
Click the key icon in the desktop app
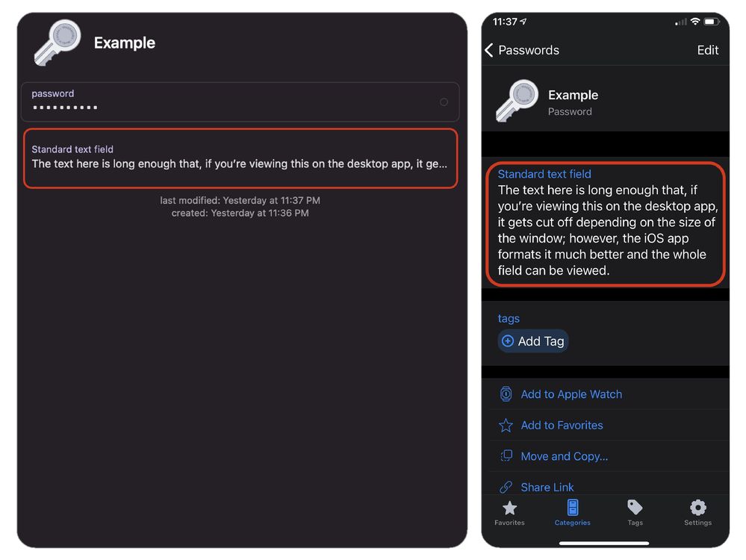[x=57, y=42]
